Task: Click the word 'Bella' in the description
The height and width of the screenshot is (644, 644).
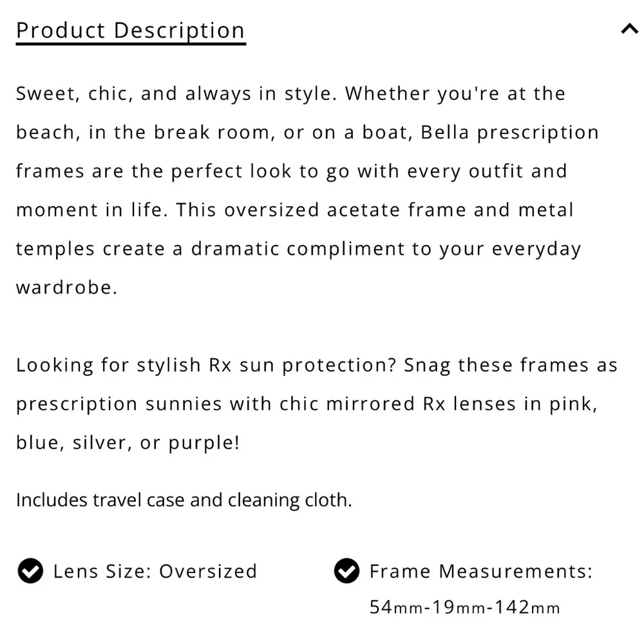Action: (445, 132)
